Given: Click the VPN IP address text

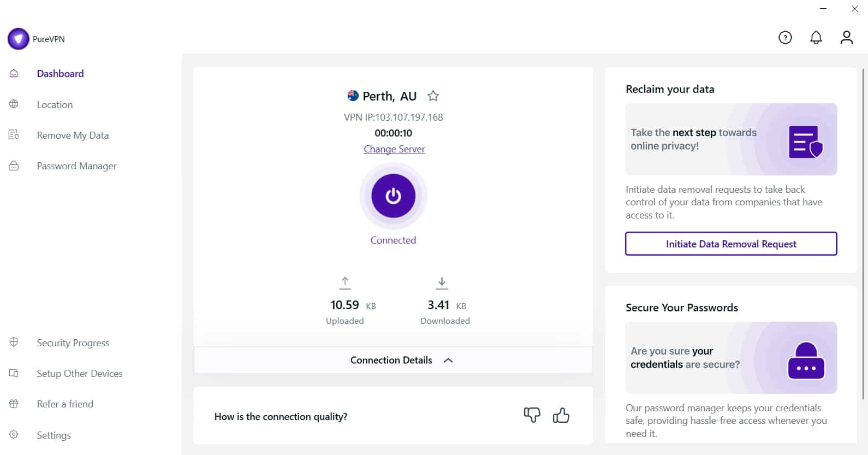Looking at the screenshot, I should tap(393, 117).
